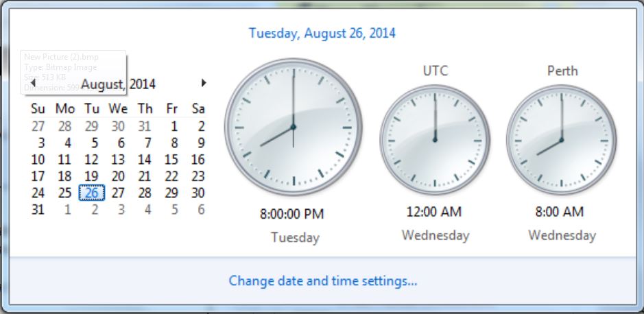The width and height of the screenshot is (644, 314).
Task: Open Change date and time settings link
Action: coord(323,280)
